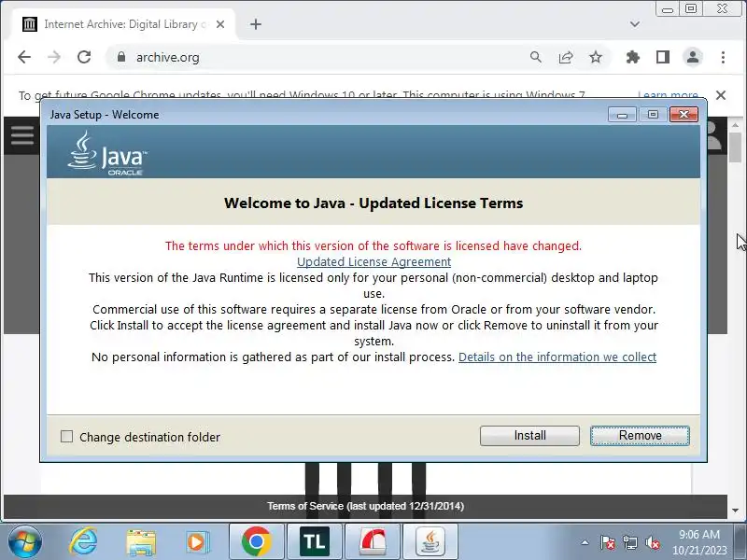The height and width of the screenshot is (560, 747).
Task: Click the Java Oracle logo
Action: [x=107, y=153]
